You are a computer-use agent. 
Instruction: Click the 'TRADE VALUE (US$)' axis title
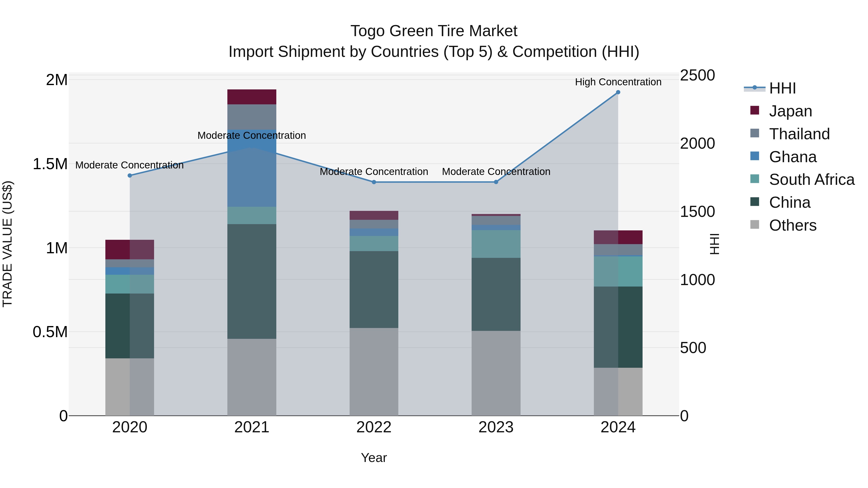click(x=7, y=244)
